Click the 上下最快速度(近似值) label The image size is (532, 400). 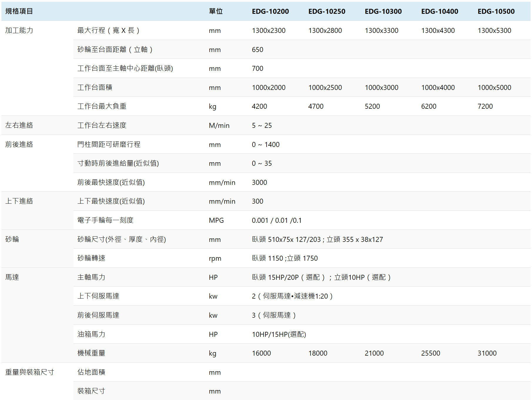[x=111, y=201]
